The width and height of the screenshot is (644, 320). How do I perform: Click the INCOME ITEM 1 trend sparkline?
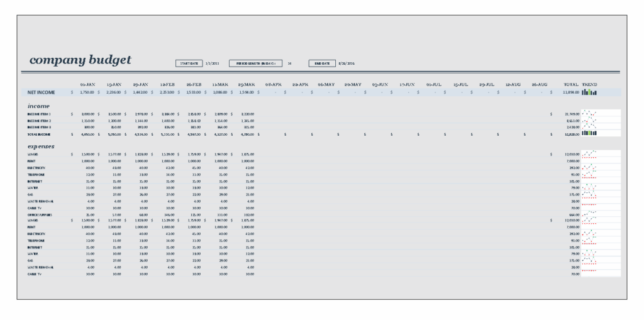[589, 113]
